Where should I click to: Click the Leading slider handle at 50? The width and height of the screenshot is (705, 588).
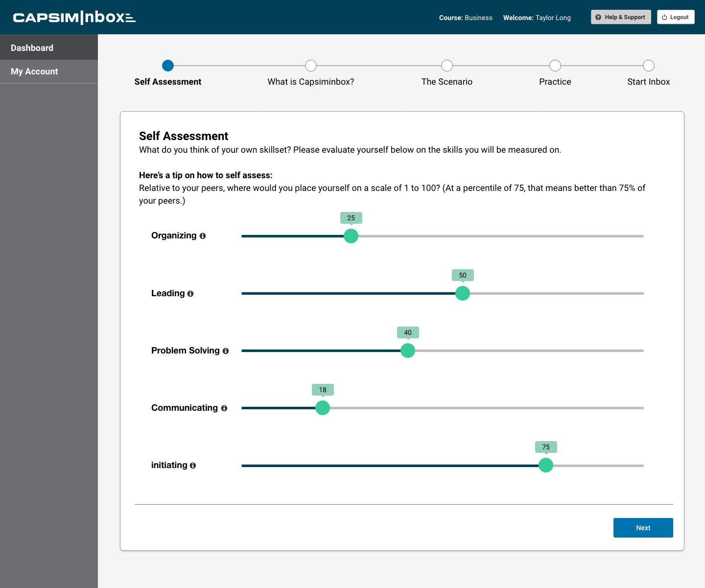pos(463,293)
